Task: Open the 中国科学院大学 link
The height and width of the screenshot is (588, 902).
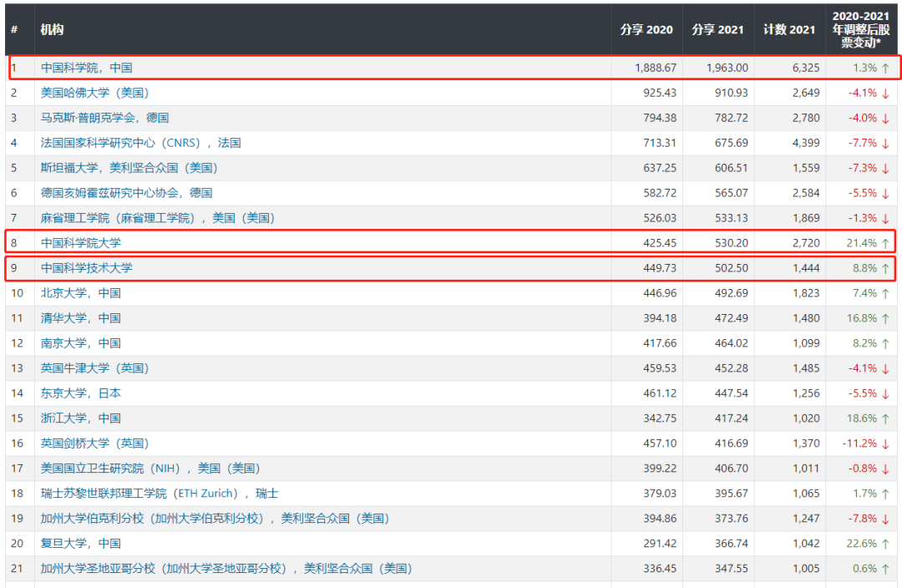Action: pos(80,243)
